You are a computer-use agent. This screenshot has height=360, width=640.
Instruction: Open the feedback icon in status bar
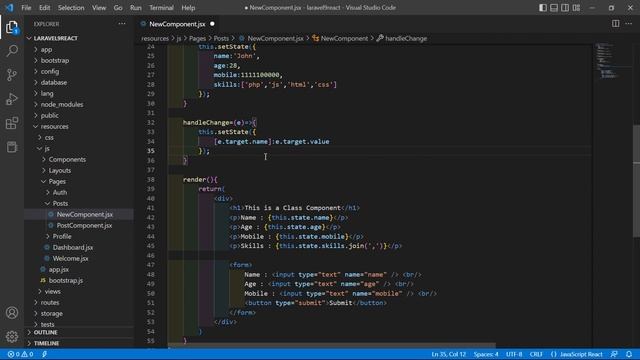pos(614,354)
